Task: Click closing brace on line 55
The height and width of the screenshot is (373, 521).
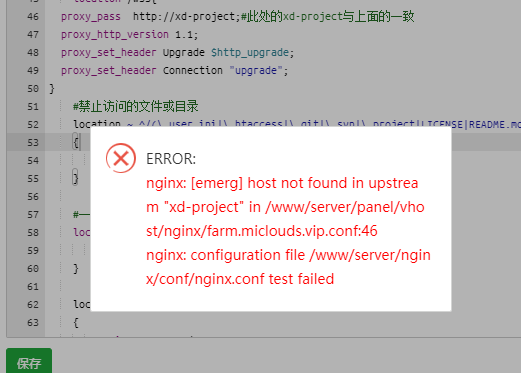Action: click(76, 178)
